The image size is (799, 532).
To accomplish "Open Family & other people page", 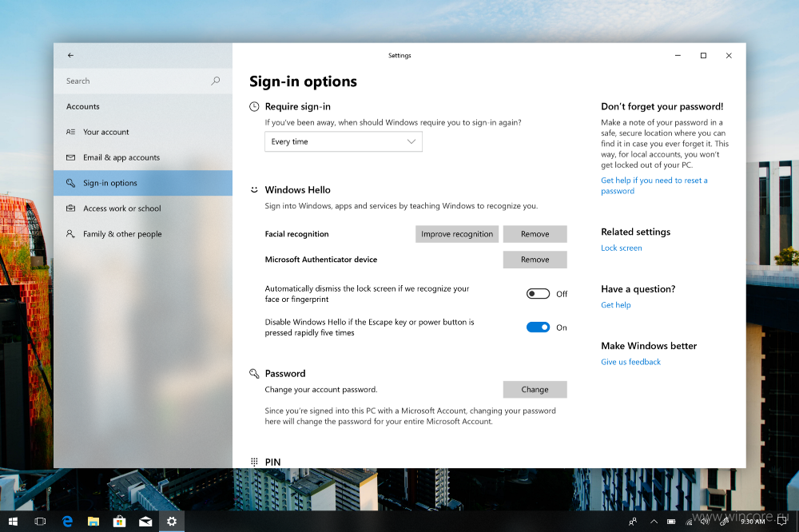I will [x=143, y=234].
